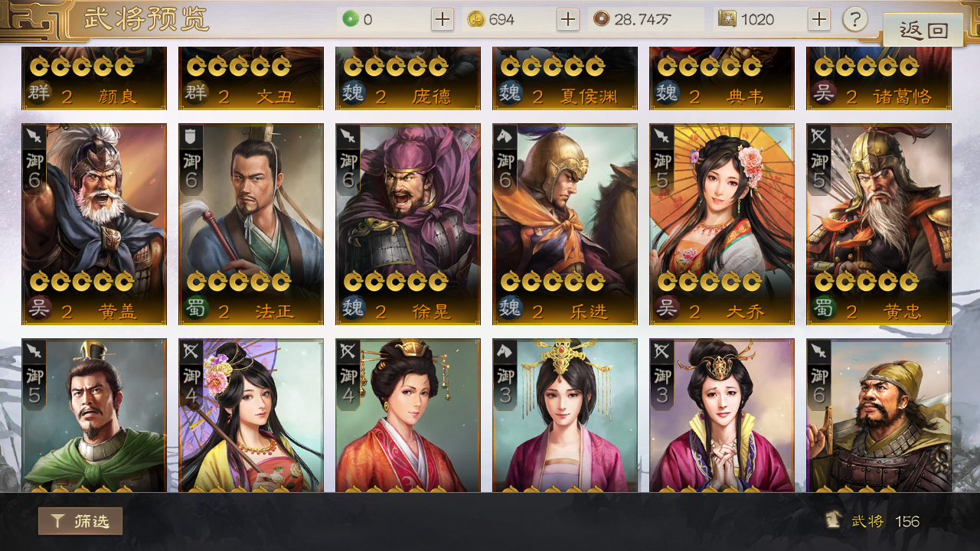Click the 颜良 card in top row
This screenshot has height=551, width=980.
[x=94, y=79]
